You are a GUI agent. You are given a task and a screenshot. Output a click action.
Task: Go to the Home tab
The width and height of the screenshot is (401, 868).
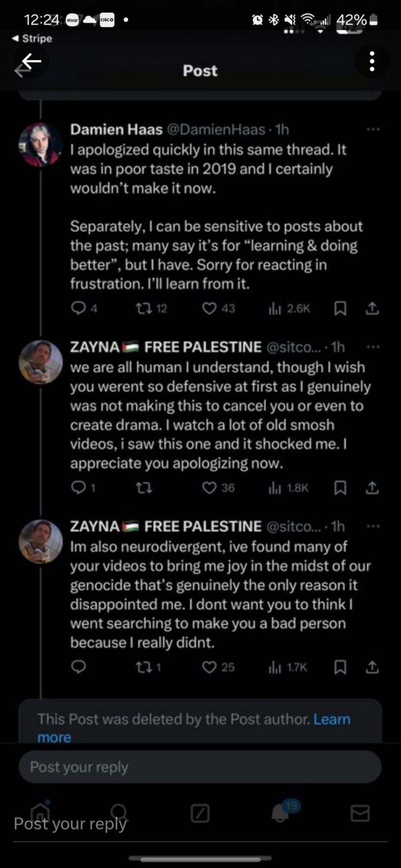[40, 813]
